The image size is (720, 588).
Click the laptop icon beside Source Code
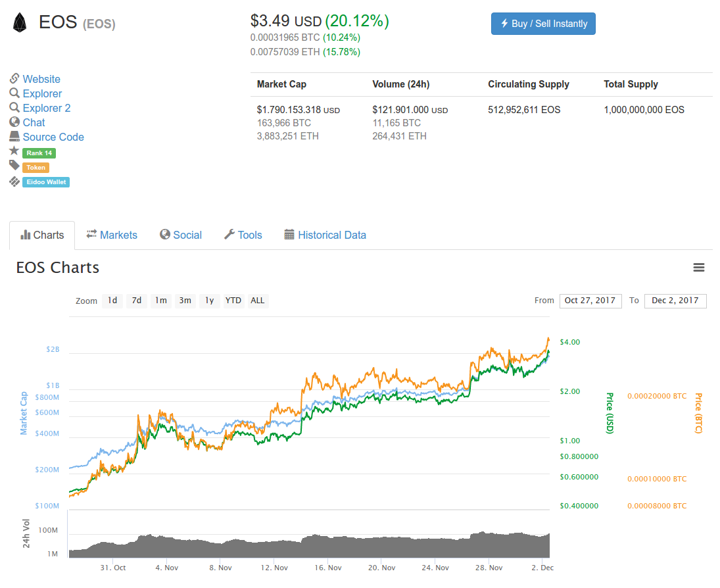(14, 136)
